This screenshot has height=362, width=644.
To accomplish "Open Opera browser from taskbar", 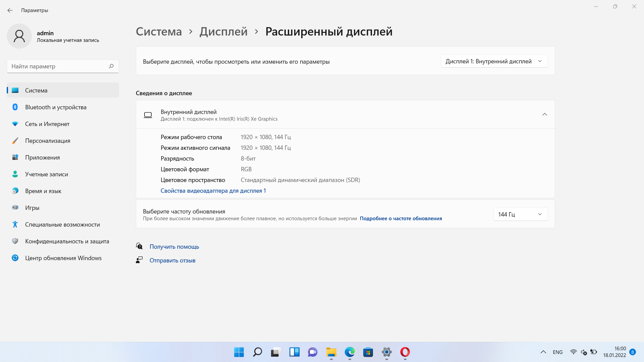I will pos(405,352).
